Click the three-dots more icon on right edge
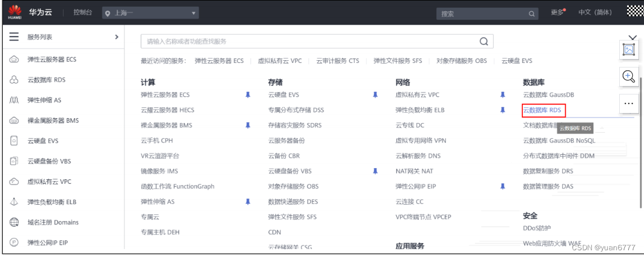The height and width of the screenshot is (257, 644). (628, 103)
